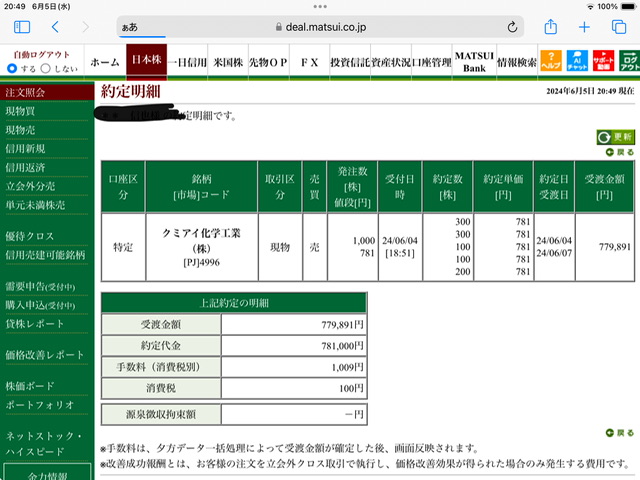Open the blue AIチャット icon

[x=577, y=61]
